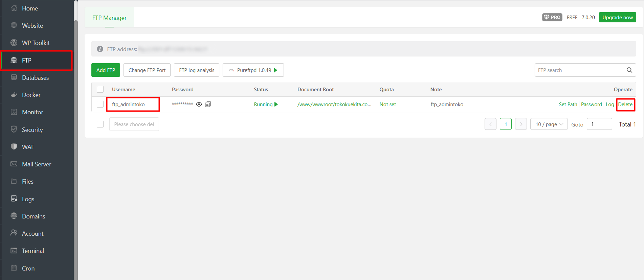Expand the Pureftpd 1.0.49 service menu
This screenshot has width=644, height=280.
[253, 70]
